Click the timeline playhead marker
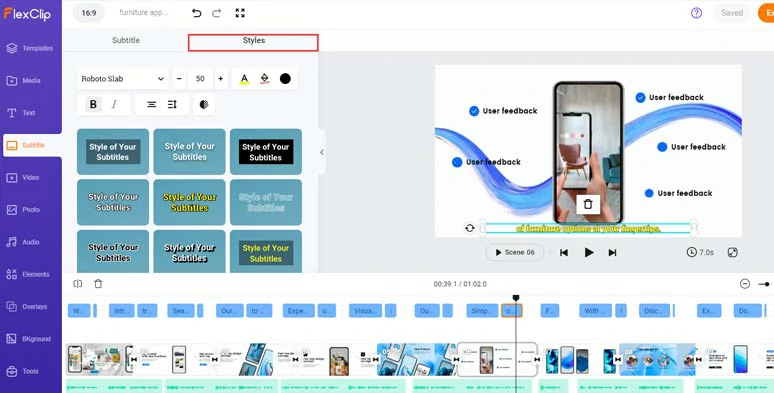Image resolution: width=774 pixels, height=393 pixels. pos(516,298)
